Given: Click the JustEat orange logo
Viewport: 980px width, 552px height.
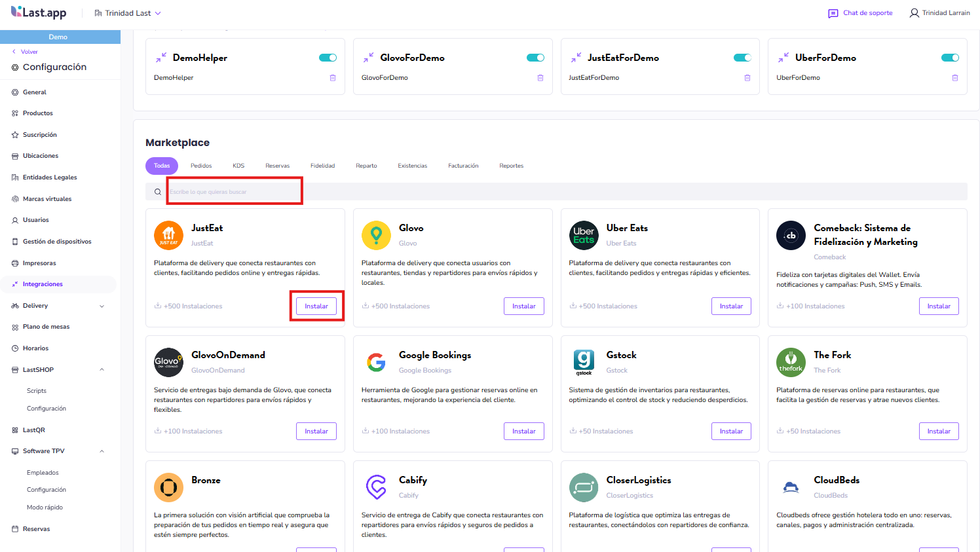Looking at the screenshot, I should pos(168,236).
